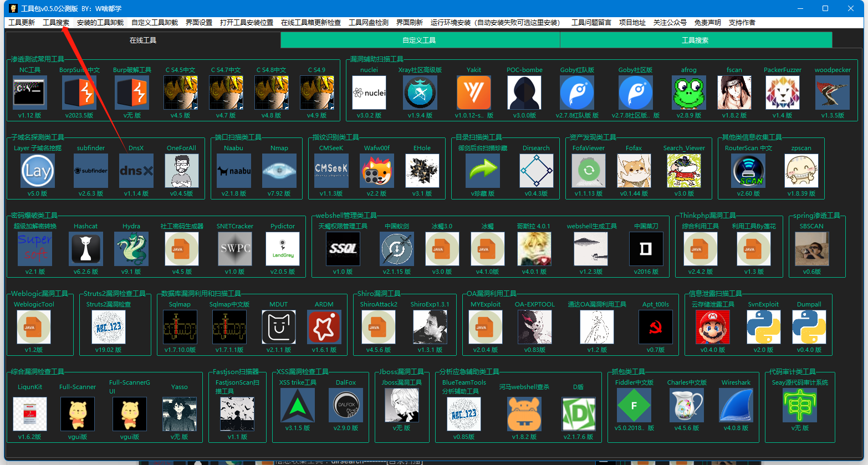This screenshot has height=465, width=868.
Task: Launch 天蝎权限管理工具 SSQL icon
Action: tap(343, 249)
